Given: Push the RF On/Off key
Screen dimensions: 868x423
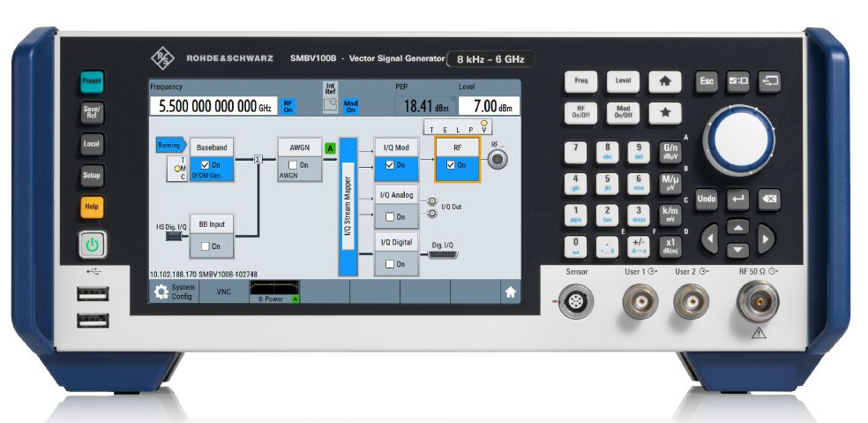Looking at the screenshot, I should click(580, 112).
